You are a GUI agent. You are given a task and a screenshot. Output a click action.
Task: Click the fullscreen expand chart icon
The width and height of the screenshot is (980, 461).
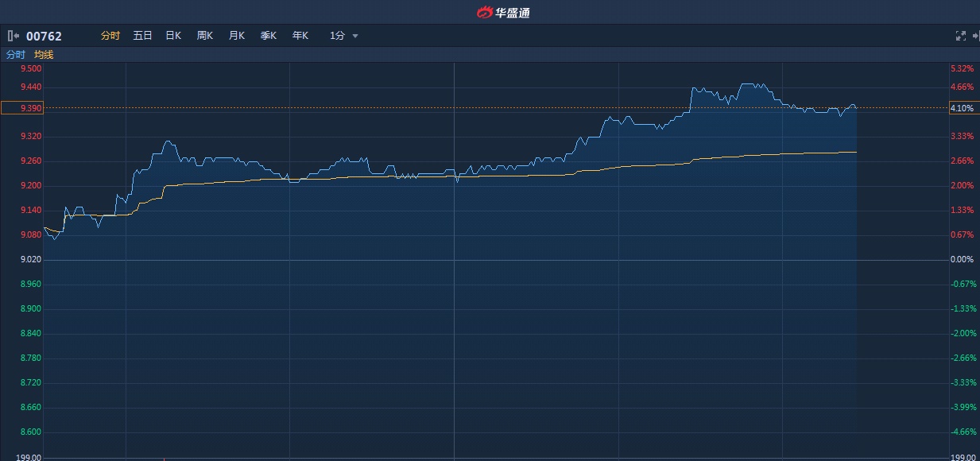point(960,36)
